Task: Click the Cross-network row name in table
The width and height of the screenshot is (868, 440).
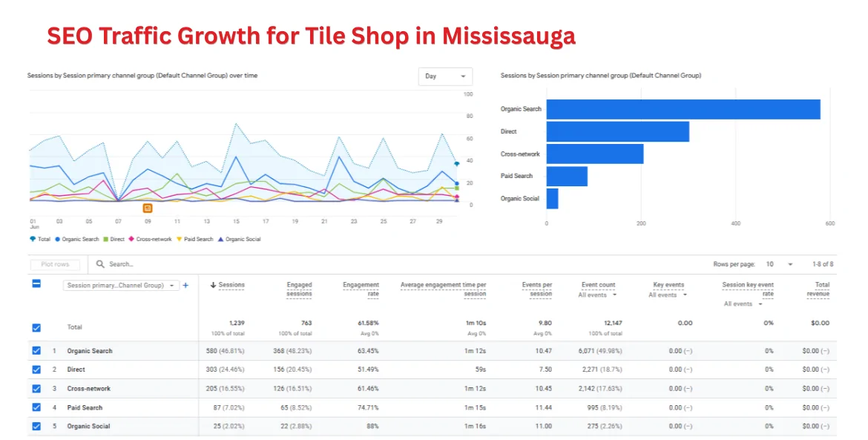Action: pos(88,389)
